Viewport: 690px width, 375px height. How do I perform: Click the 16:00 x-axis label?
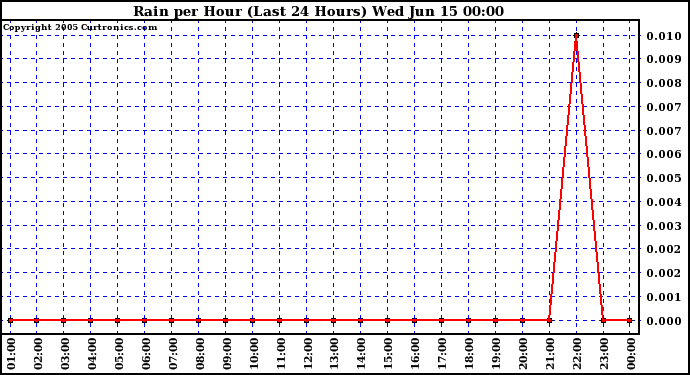[415, 354]
